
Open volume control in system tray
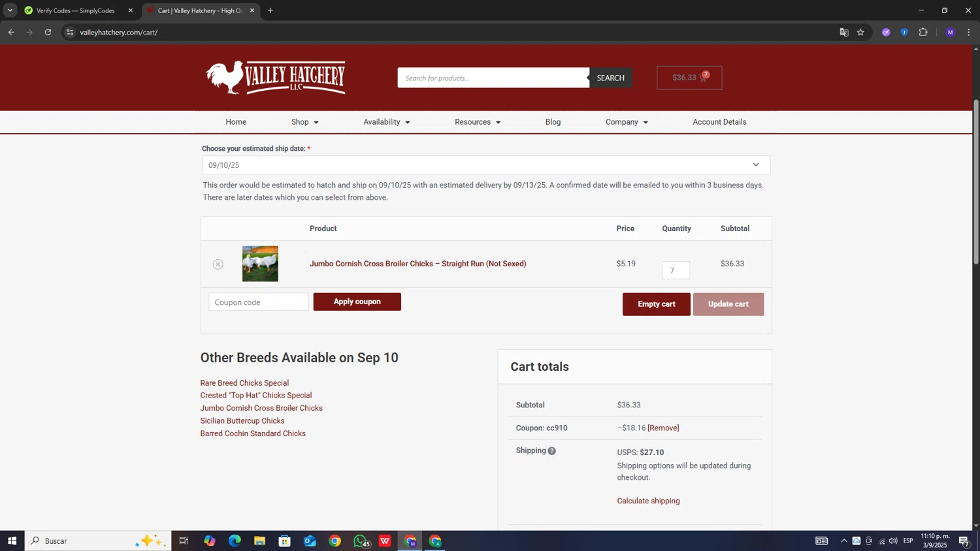(893, 541)
